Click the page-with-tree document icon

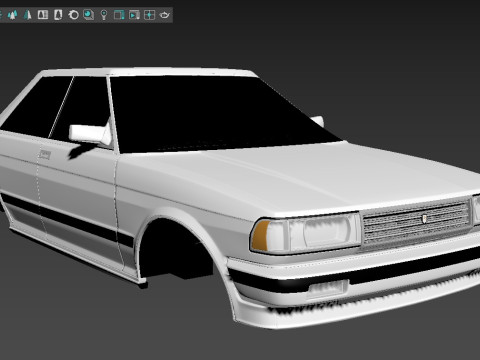pos(58,15)
